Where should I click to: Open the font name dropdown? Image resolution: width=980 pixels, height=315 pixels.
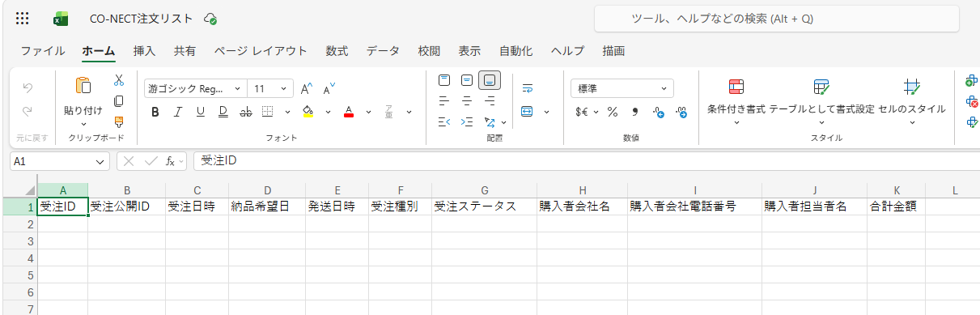click(x=237, y=89)
